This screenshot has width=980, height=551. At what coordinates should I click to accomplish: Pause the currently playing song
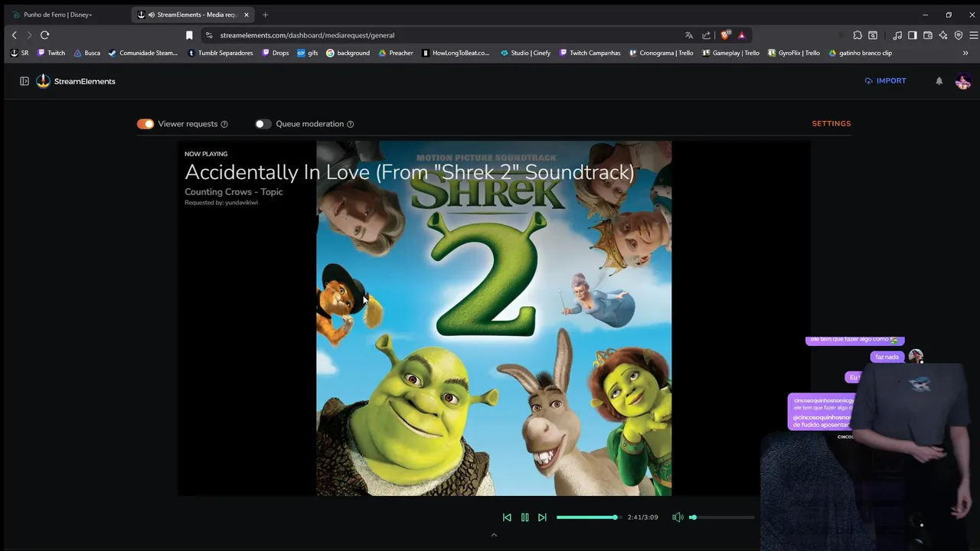click(524, 517)
